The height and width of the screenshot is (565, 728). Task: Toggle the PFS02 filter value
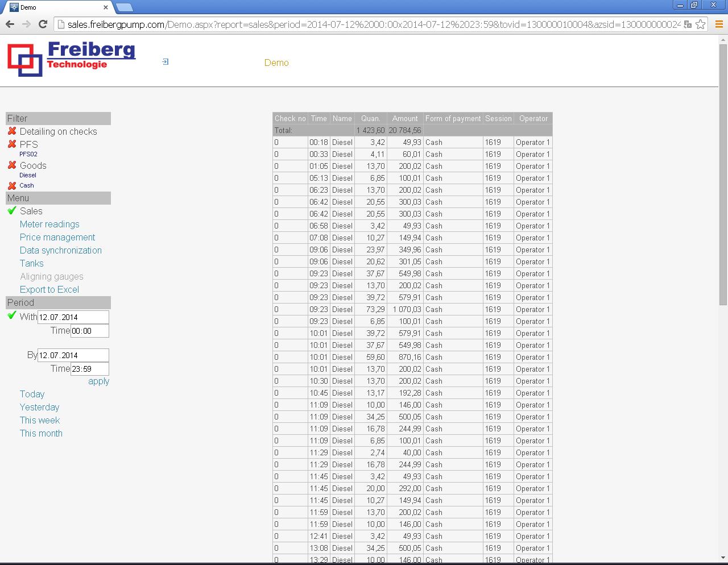coord(28,153)
